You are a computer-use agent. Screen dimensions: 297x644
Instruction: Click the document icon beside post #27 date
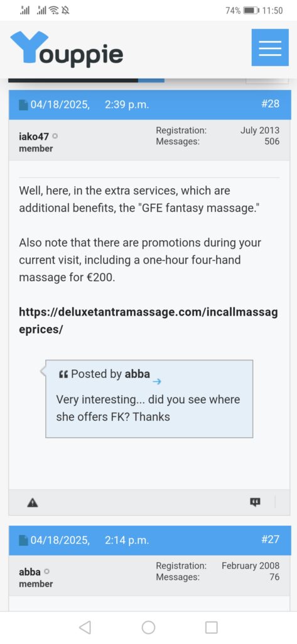pyautogui.click(x=23, y=540)
